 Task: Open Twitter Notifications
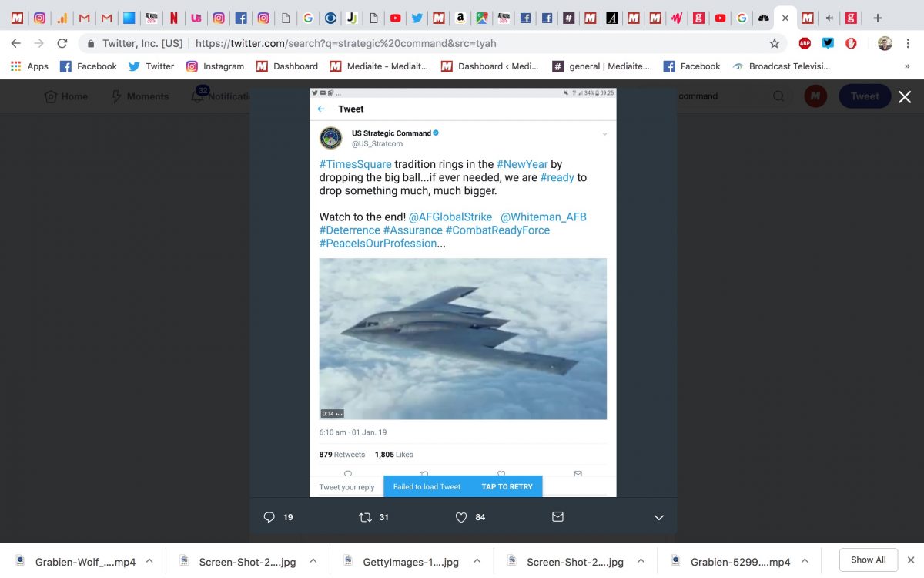[221, 96]
